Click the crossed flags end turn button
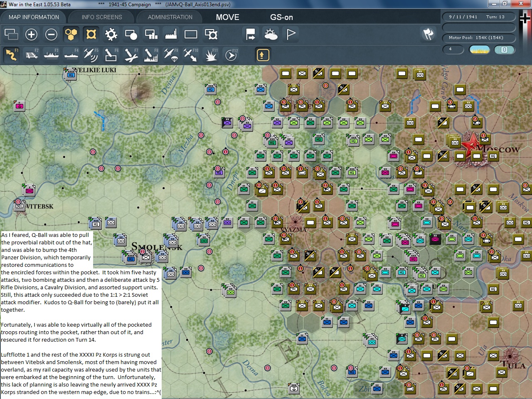532x399 pixels. (428, 34)
